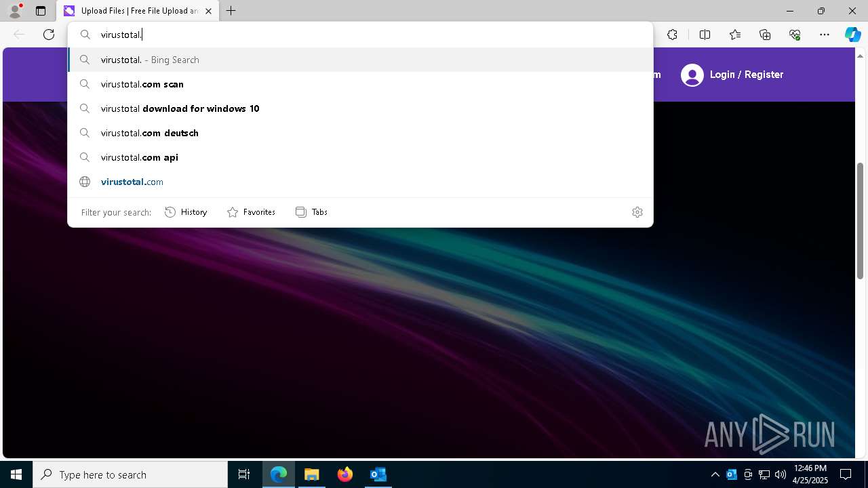Viewport: 868px width, 488px height.
Task: Choose 'virustotal download for windows 10' suggestion
Action: tap(360, 108)
